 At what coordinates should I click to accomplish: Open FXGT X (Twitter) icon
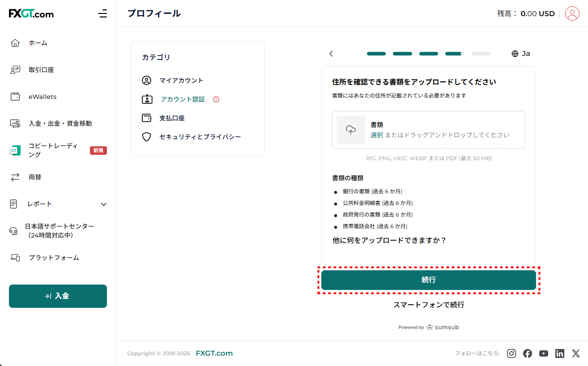coord(576,353)
